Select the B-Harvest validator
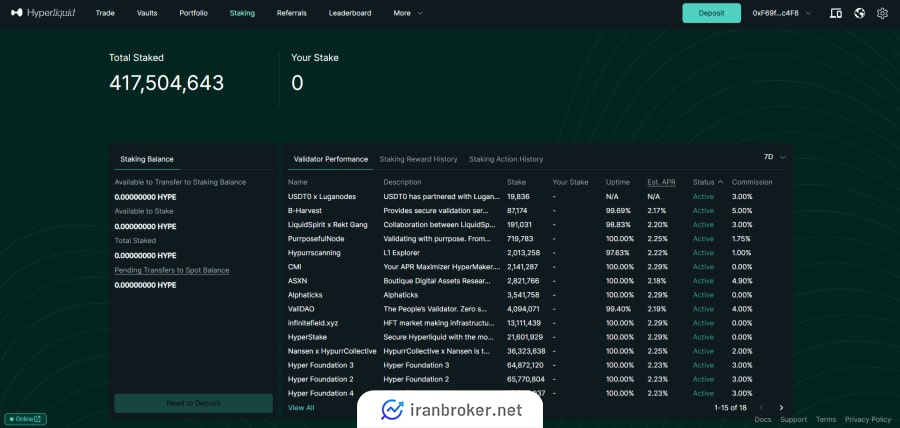Viewport: 900px width, 428px height. (304, 211)
